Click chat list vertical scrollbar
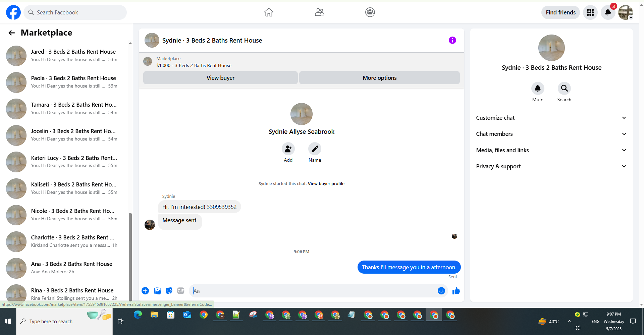 coord(130,257)
